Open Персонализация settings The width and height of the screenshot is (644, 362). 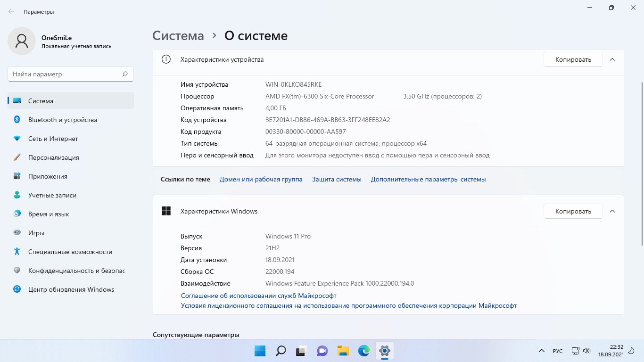[71, 157]
